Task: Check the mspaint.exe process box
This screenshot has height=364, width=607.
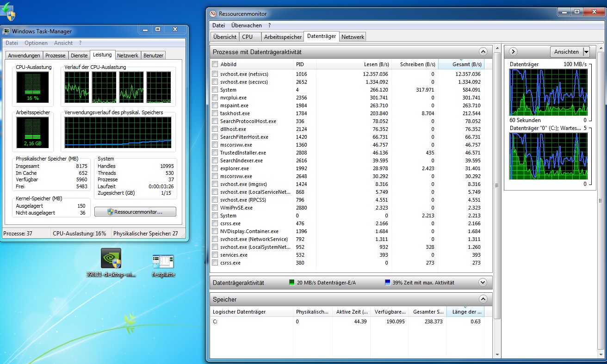Action: point(215,105)
